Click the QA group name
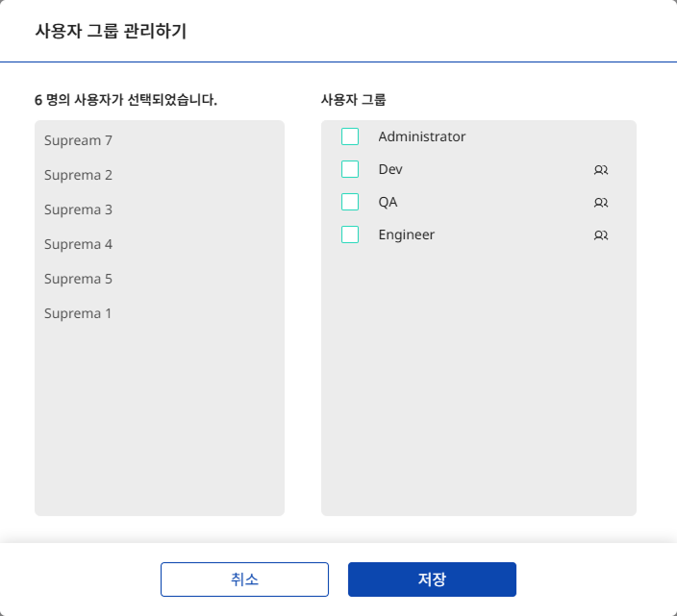Image resolution: width=677 pixels, height=616 pixels. point(388,202)
